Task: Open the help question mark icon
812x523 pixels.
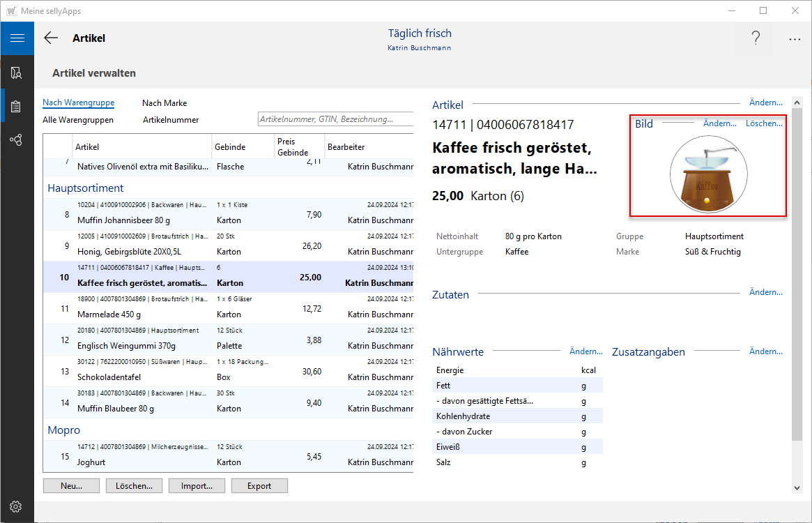Action: tap(756, 38)
